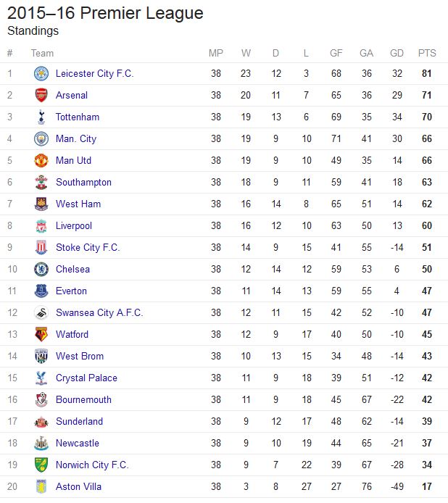Click the Aston Villa crest icon
Image resolution: width=448 pixels, height=503 pixels.
tap(41, 486)
